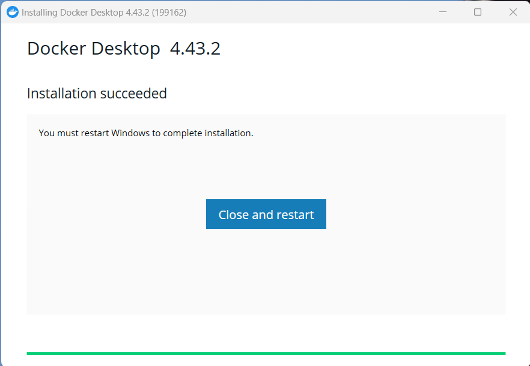
Task: Maximize the Docker Desktop installer window
Action: point(477,12)
